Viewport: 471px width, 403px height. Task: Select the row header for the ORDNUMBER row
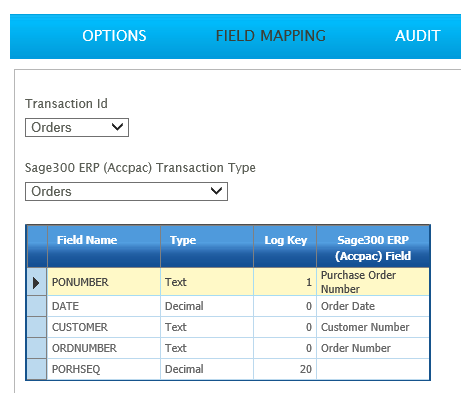tap(36, 348)
